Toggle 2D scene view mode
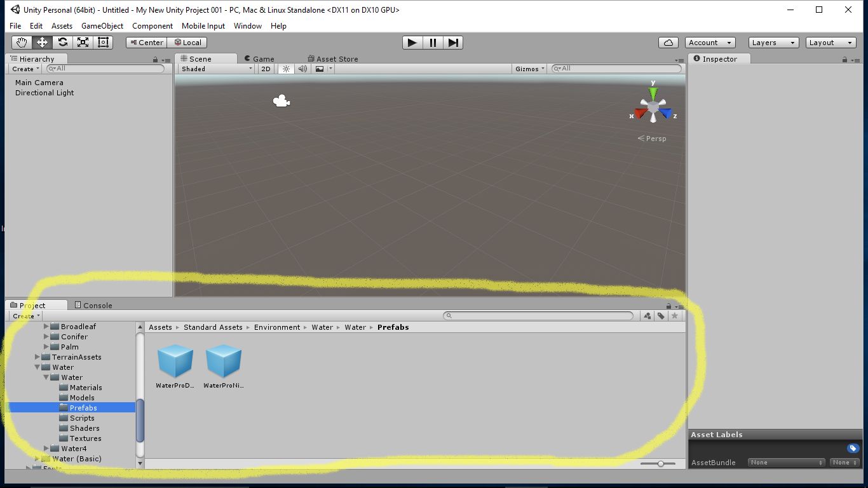The width and height of the screenshot is (868, 488). tap(265, 69)
